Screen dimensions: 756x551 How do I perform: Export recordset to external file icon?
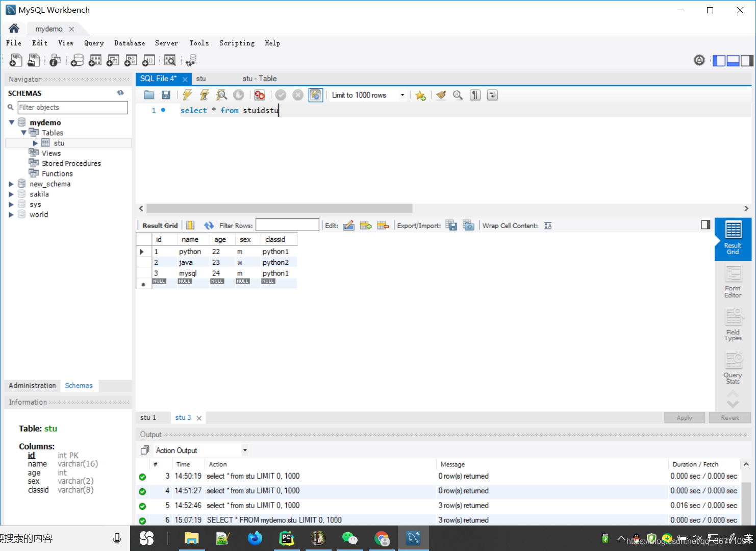tap(451, 226)
